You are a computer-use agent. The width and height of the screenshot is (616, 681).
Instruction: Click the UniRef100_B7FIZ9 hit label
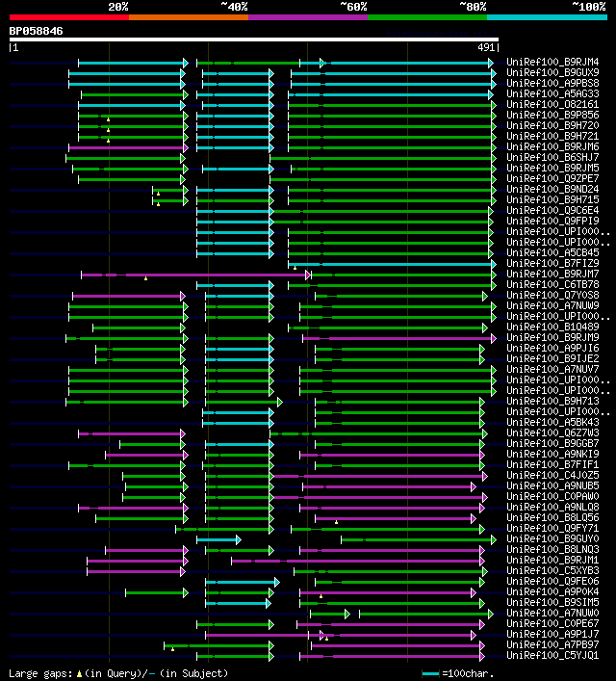(552, 263)
